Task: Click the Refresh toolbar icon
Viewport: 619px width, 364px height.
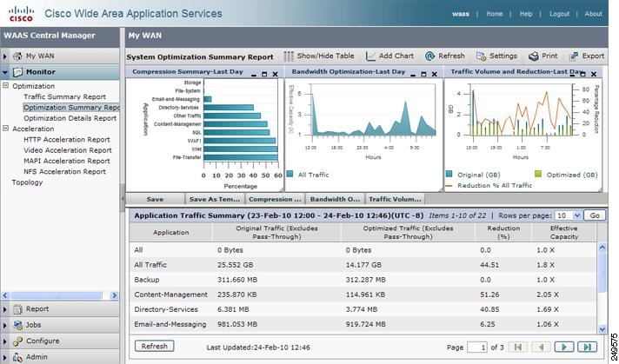Action: click(429, 56)
